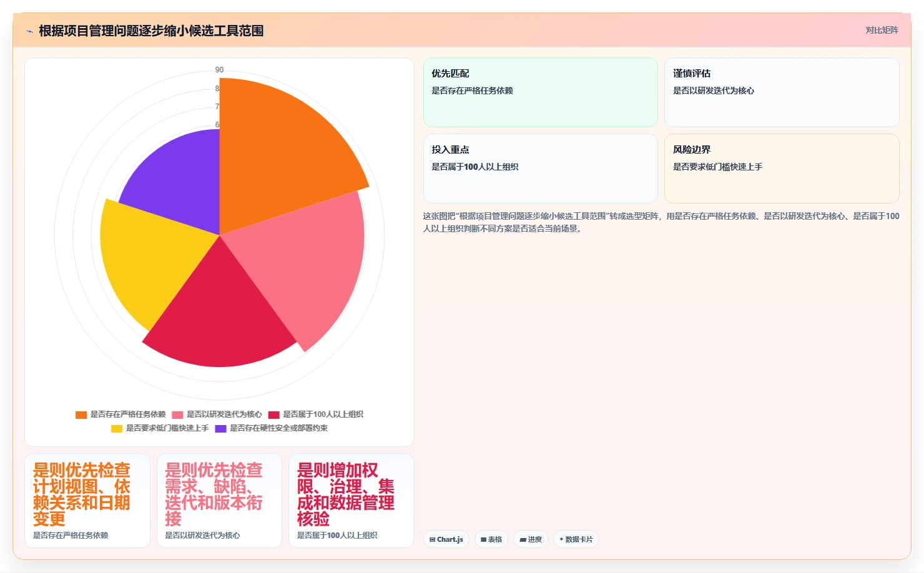
Task: Click the 对比矩阵 label in the header
Action: pyautogui.click(x=882, y=30)
